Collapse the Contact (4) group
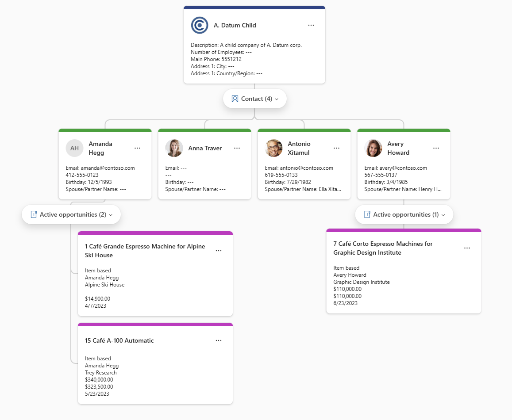The width and height of the screenshot is (512, 420). pyautogui.click(x=255, y=99)
